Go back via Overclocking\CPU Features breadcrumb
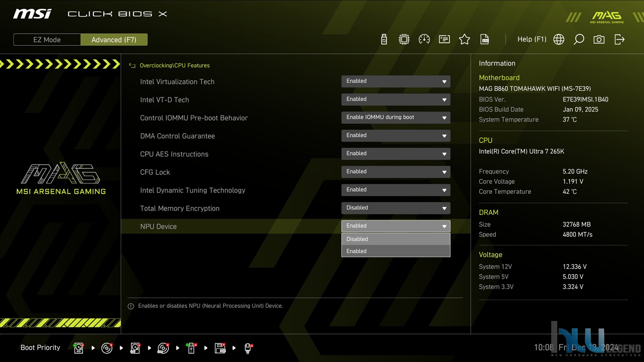Screen dimensions: 644x362 click(175, 65)
